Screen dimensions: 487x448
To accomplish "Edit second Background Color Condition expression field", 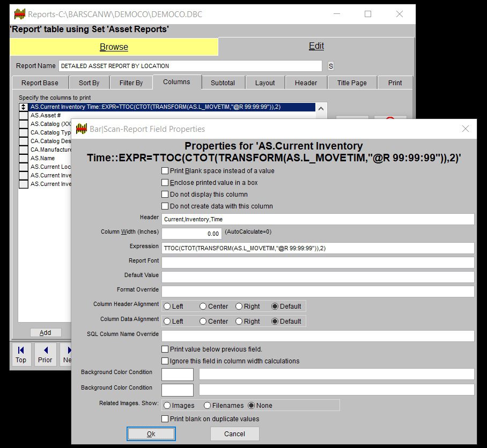I will click(x=337, y=390).
